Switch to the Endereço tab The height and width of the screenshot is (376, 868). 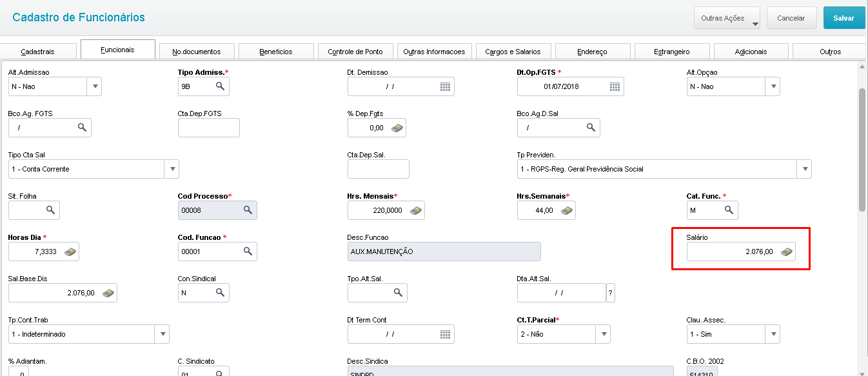click(593, 52)
